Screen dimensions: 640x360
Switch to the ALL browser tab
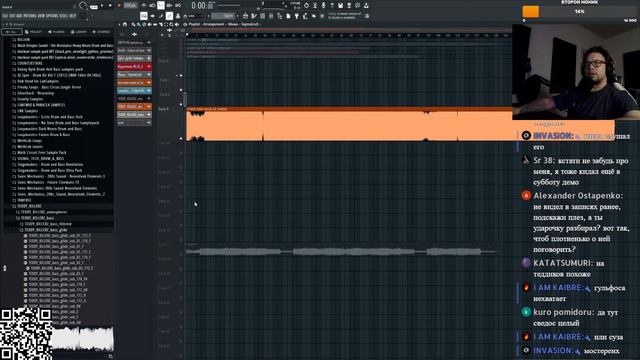(x=12, y=32)
